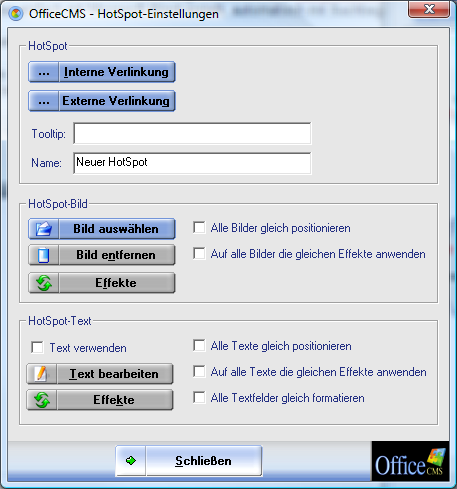Enable Alle Bilder gleich positionieren
The height and width of the screenshot is (489, 457).
(199, 228)
